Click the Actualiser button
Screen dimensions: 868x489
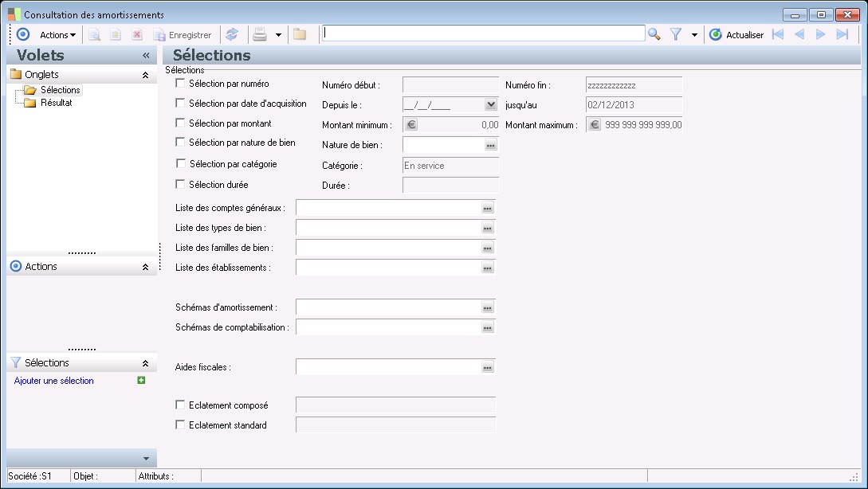pyautogui.click(x=736, y=35)
